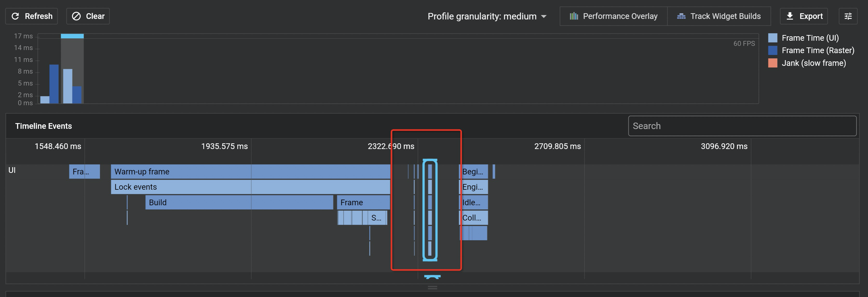
Task: Click the Frame Time (UI) legend swatch
Action: (773, 38)
